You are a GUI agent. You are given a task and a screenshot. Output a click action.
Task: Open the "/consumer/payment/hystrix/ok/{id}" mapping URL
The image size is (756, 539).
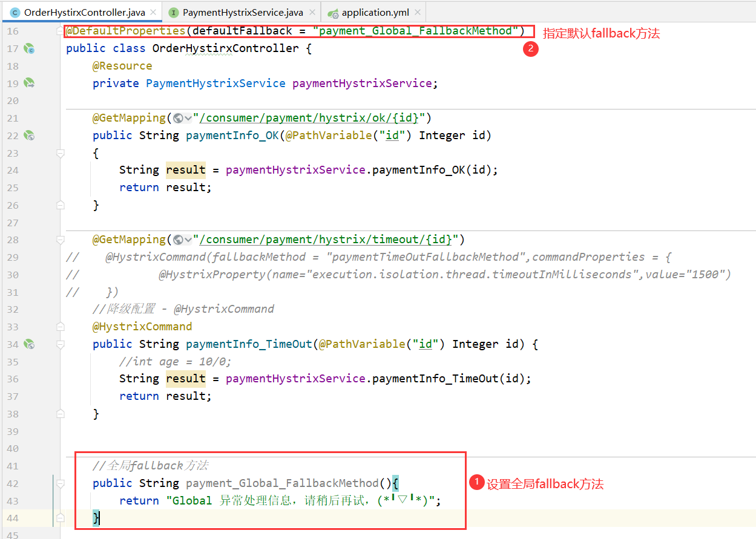point(309,118)
